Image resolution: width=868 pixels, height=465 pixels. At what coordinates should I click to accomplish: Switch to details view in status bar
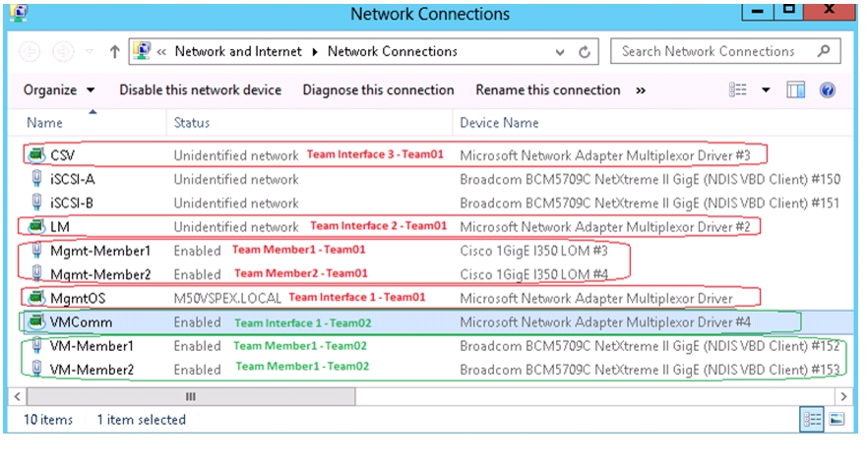click(x=812, y=420)
